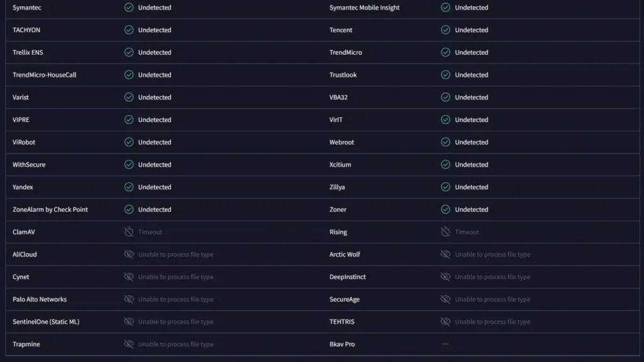The width and height of the screenshot is (644, 362).
Task: Click the crossed-eye icon next to Arctic Wolf
Action: [445, 255]
